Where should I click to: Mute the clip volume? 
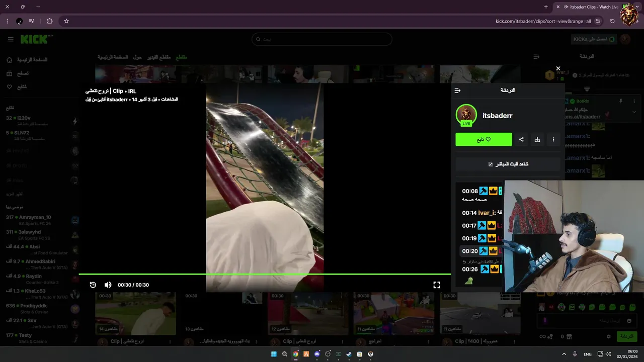pyautogui.click(x=108, y=285)
